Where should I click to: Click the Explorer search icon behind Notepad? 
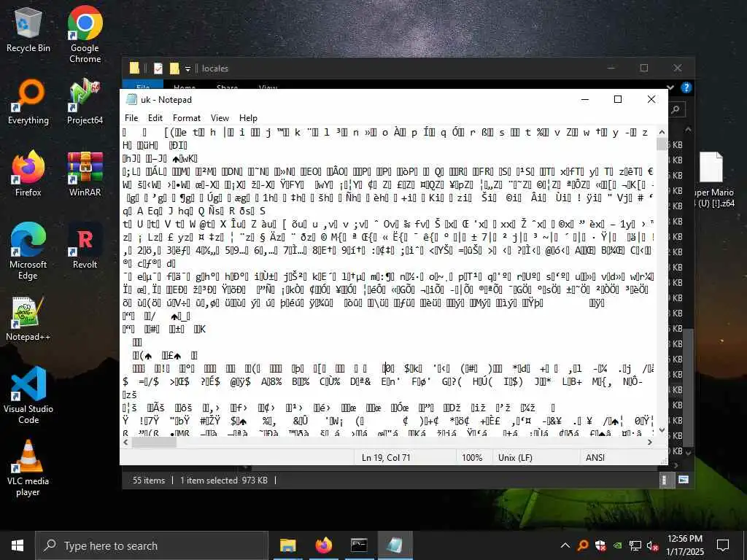click(x=676, y=110)
